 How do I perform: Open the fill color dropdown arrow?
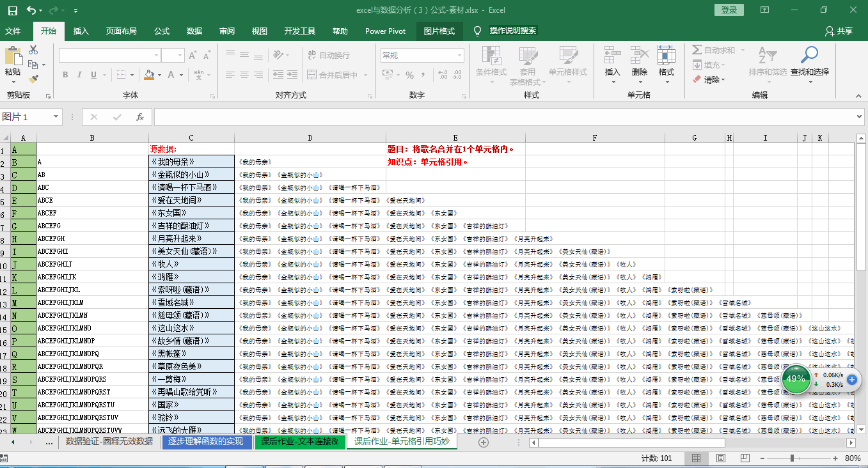pos(159,75)
